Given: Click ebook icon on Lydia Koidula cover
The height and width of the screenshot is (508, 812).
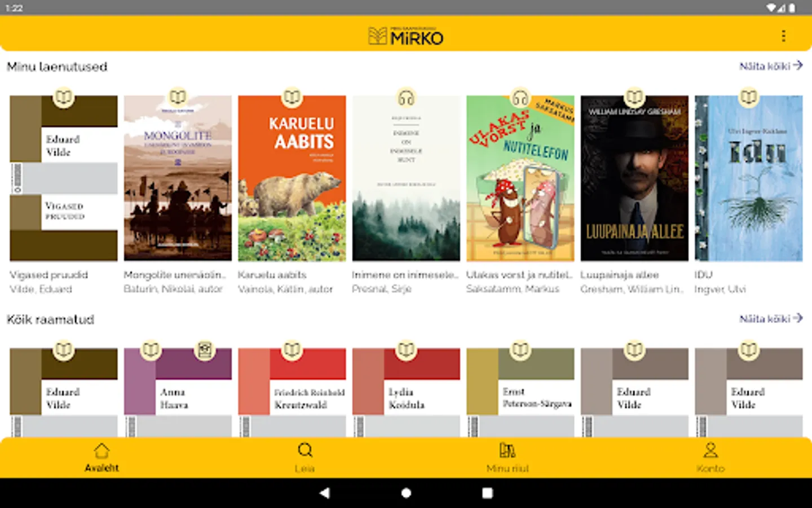Looking at the screenshot, I should pyautogui.click(x=406, y=350).
